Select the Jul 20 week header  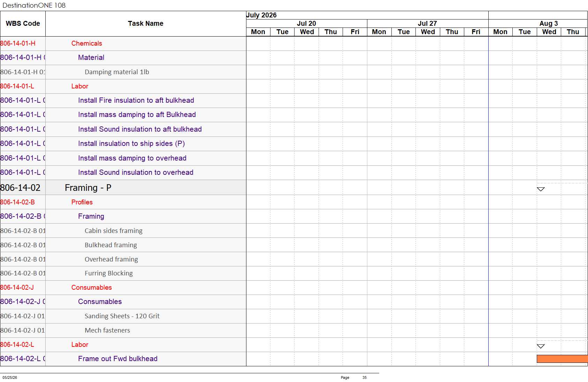[306, 23]
